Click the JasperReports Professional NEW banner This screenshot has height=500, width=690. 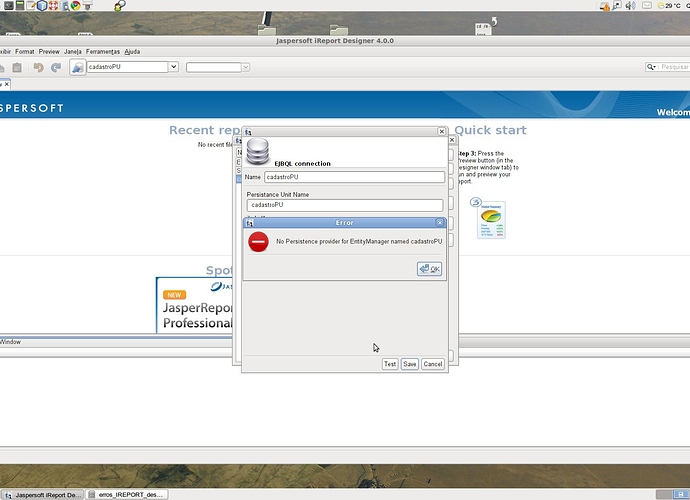click(195, 305)
